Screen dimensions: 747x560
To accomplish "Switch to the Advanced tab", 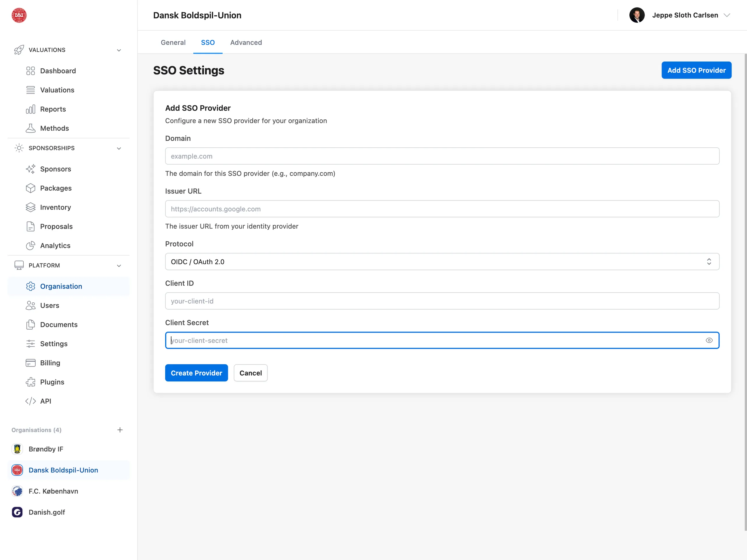I will click(x=246, y=42).
